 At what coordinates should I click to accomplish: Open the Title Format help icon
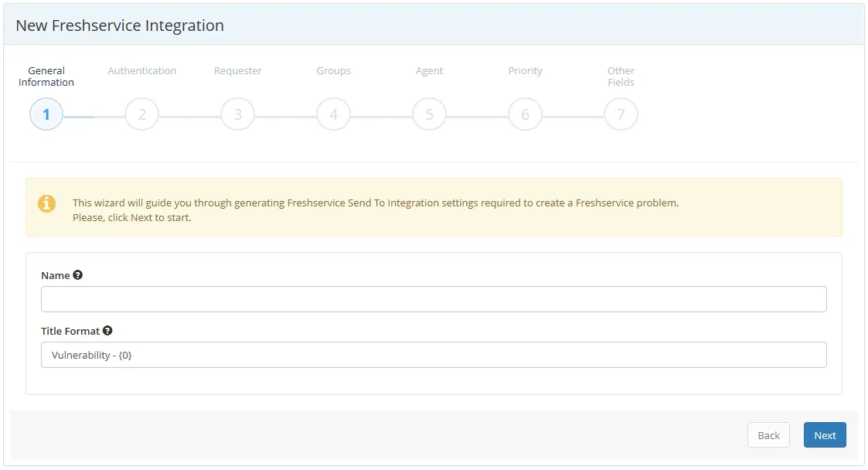tap(107, 331)
